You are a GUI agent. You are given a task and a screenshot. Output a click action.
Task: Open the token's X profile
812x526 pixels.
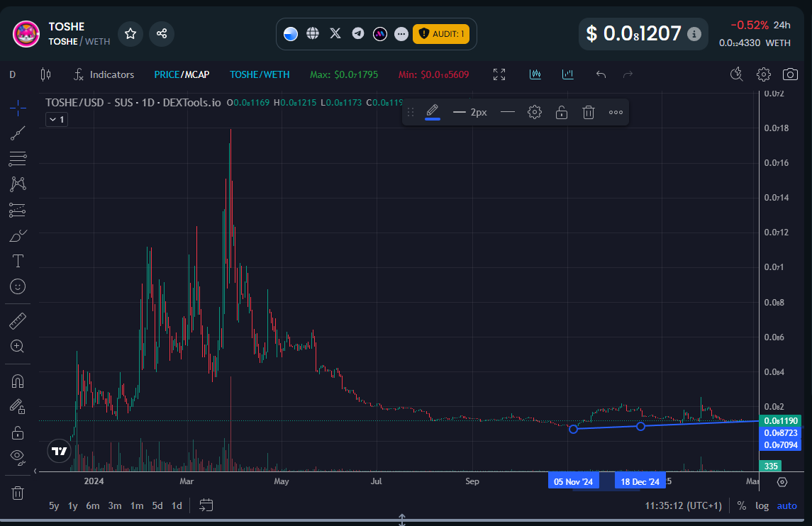(x=335, y=33)
